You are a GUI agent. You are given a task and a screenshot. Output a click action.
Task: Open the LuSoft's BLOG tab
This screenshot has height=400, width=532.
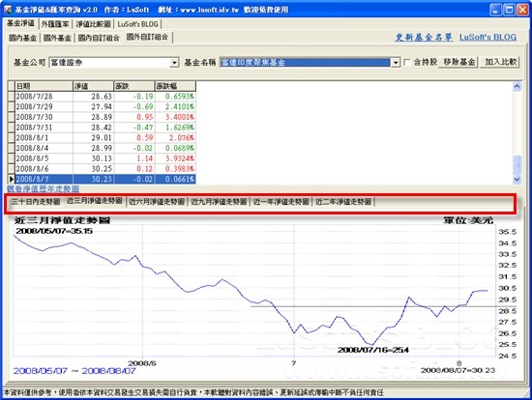point(137,24)
